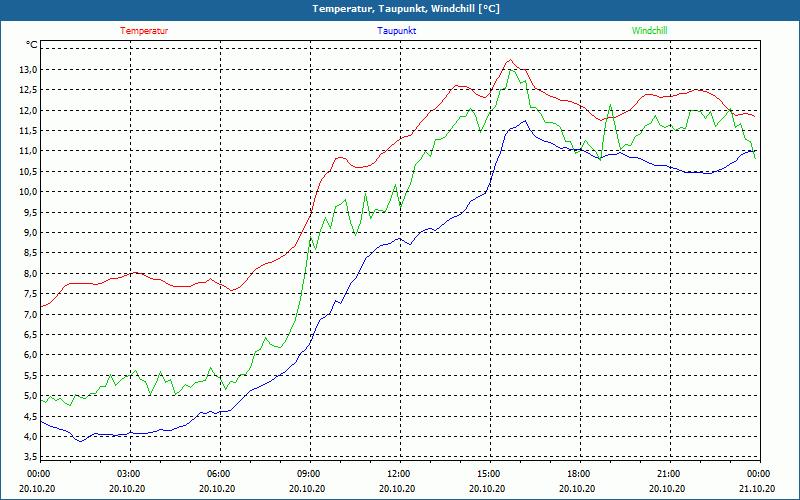Click the 5,5 y-axis value

tap(31, 375)
